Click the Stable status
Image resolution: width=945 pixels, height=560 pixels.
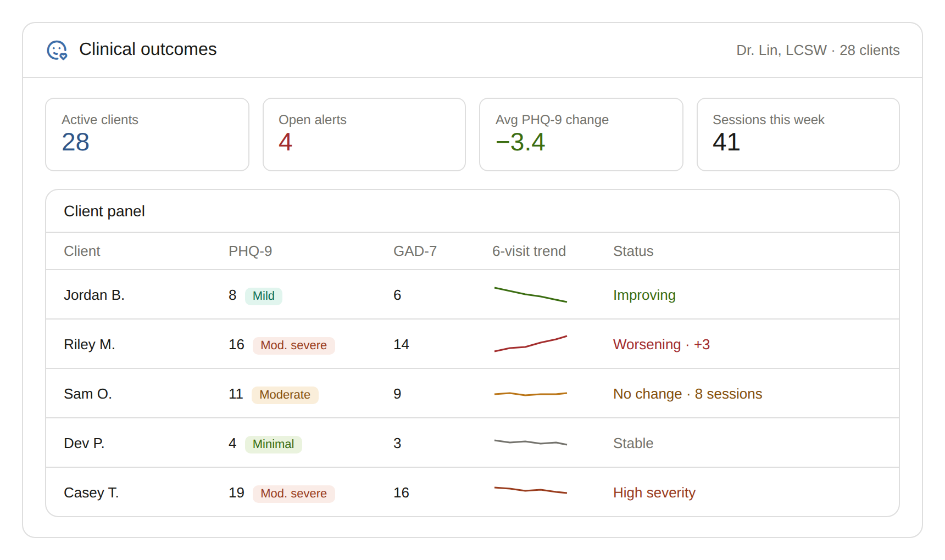(633, 443)
